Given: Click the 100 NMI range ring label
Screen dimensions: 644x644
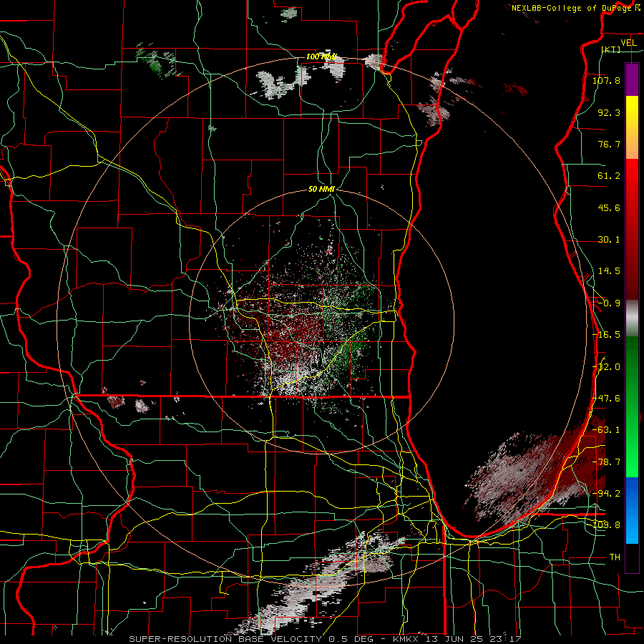Looking at the screenshot, I should (x=321, y=57).
